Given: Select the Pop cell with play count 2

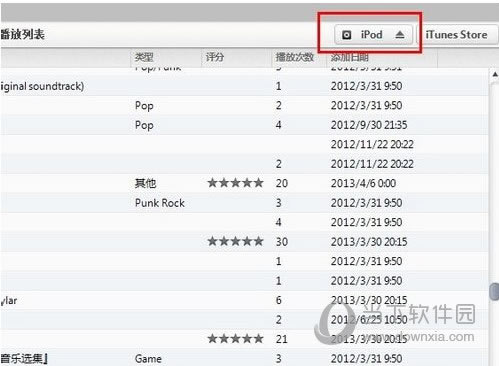Looking at the screenshot, I should (x=144, y=106).
